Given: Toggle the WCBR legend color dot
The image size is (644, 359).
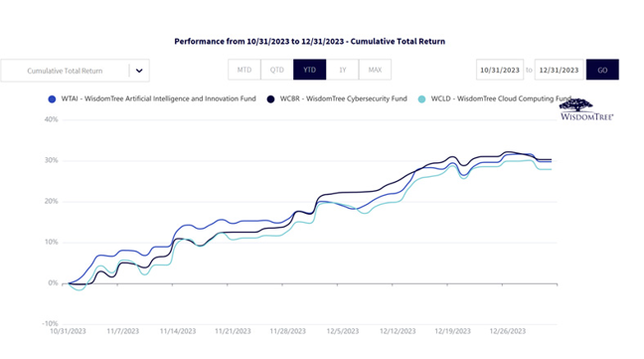Looking at the screenshot, I should 270,99.
